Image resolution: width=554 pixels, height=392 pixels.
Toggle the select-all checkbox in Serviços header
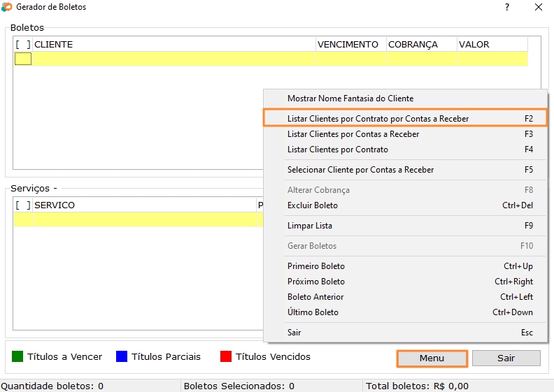point(22,205)
